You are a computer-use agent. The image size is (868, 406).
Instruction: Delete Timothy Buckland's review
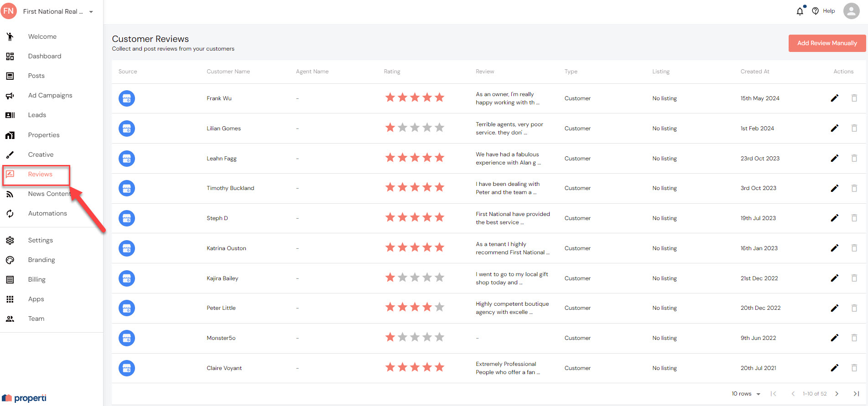tap(854, 188)
